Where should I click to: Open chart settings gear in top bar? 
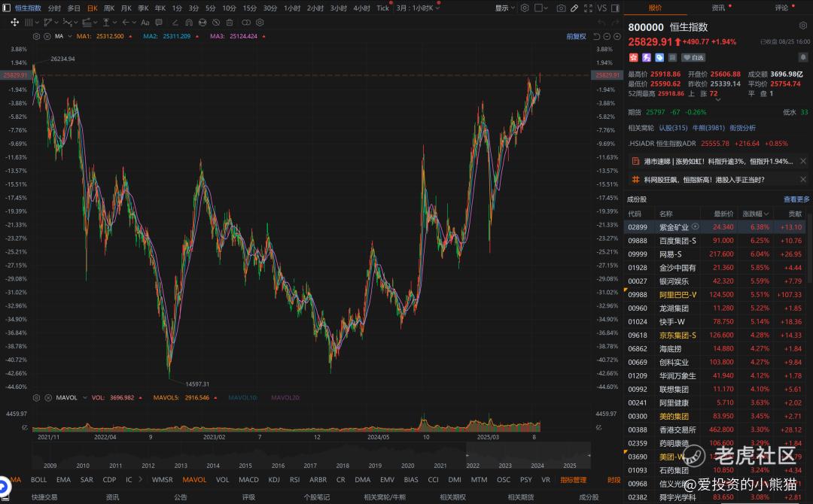tap(525, 8)
